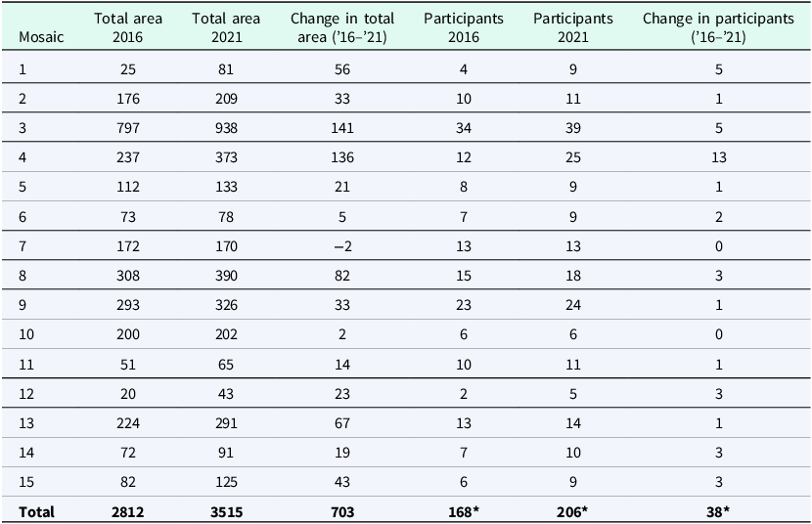Image resolution: width=812 pixels, height=524 pixels.
Task: Select the 38* change total cell
Action: click(x=718, y=512)
